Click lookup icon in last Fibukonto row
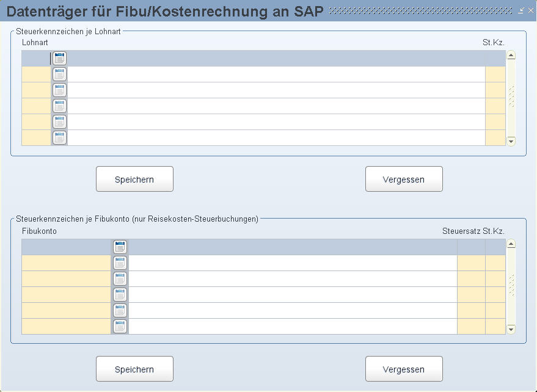This screenshot has width=537, height=392. click(120, 327)
